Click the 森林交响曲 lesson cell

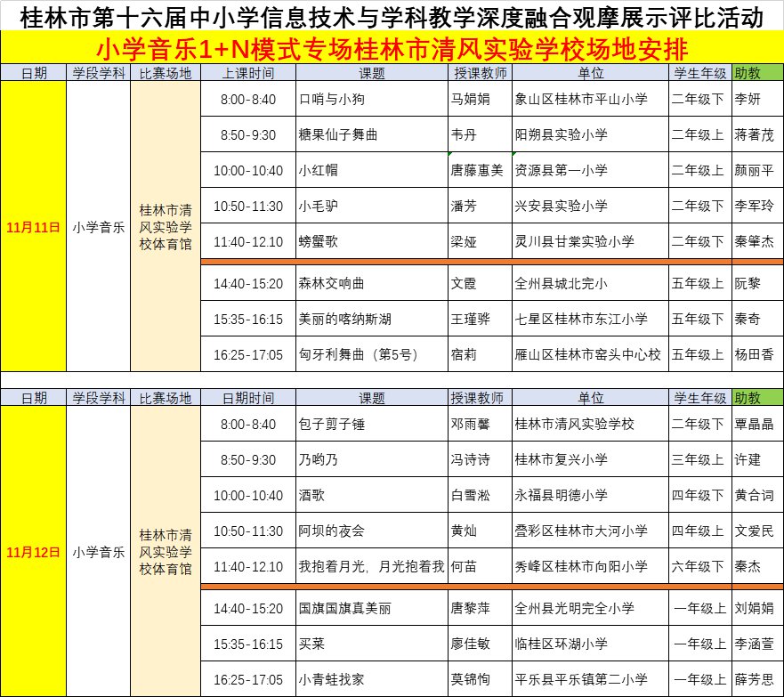[331, 284]
